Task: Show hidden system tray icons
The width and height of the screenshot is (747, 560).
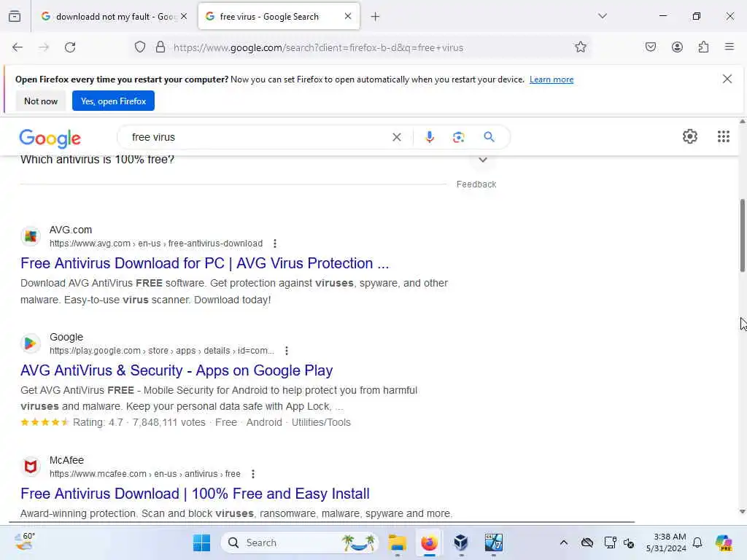Action: point(564,542)
